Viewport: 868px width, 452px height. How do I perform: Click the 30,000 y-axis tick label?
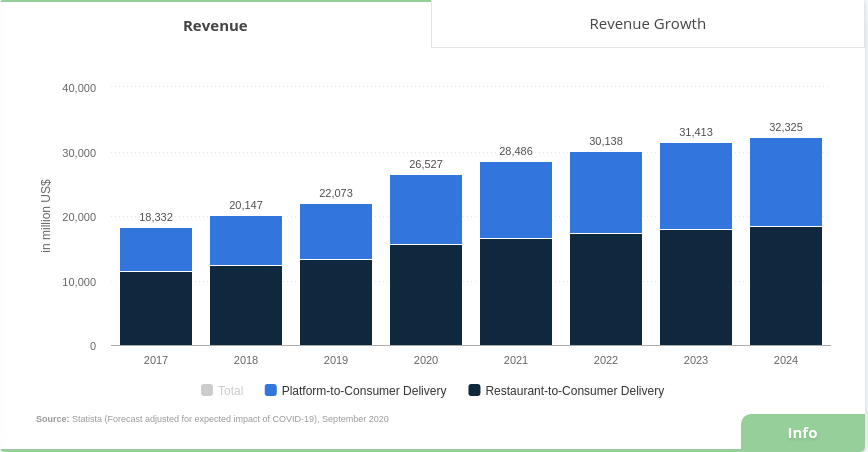tap(79, 153)
